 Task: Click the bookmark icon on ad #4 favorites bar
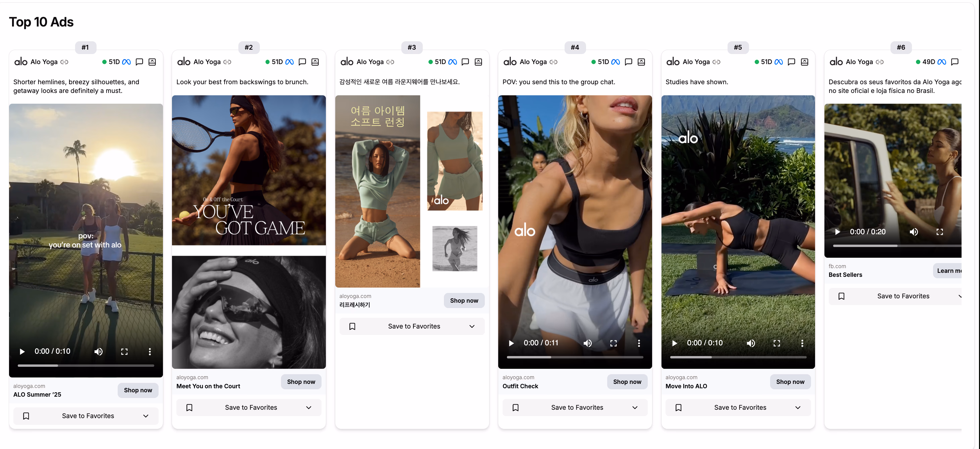point(516,407)
